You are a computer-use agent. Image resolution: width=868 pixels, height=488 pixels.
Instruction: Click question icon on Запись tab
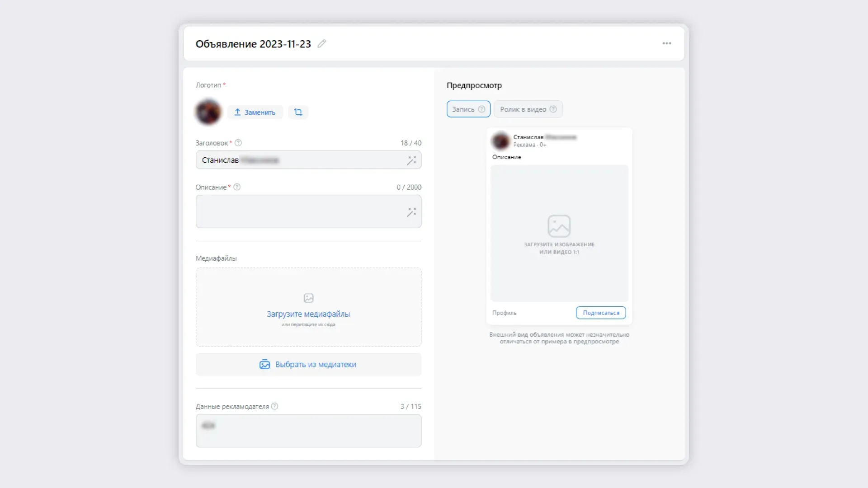pos(481,109)
